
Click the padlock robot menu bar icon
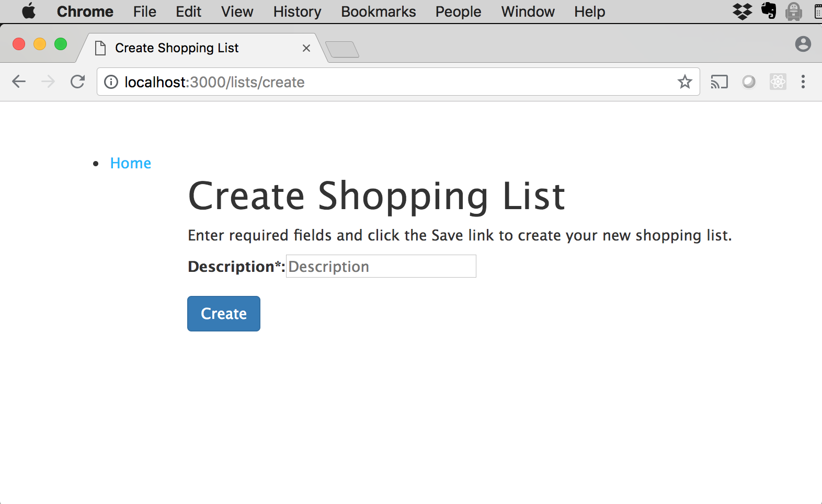(794, 11)
